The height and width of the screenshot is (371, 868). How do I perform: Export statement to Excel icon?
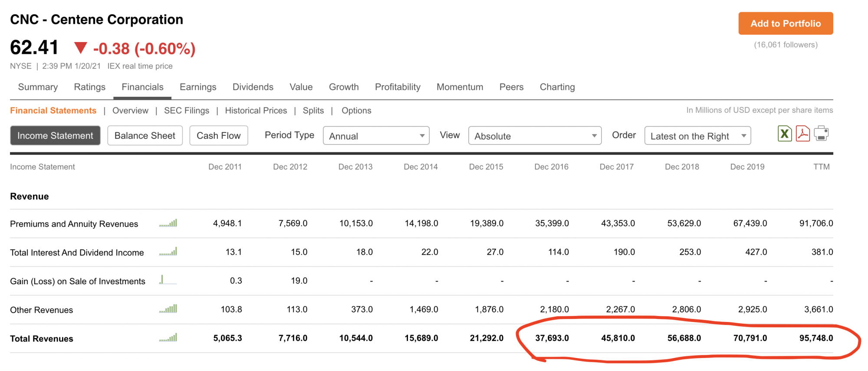pyautogui.click(x=785, y=134)
